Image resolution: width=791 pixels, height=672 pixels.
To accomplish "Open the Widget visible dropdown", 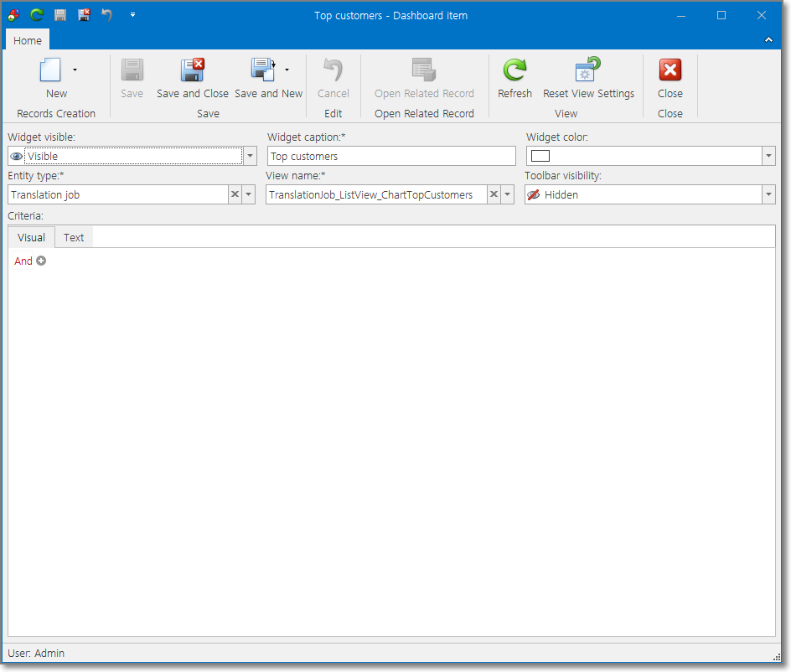I will (250, 156).
